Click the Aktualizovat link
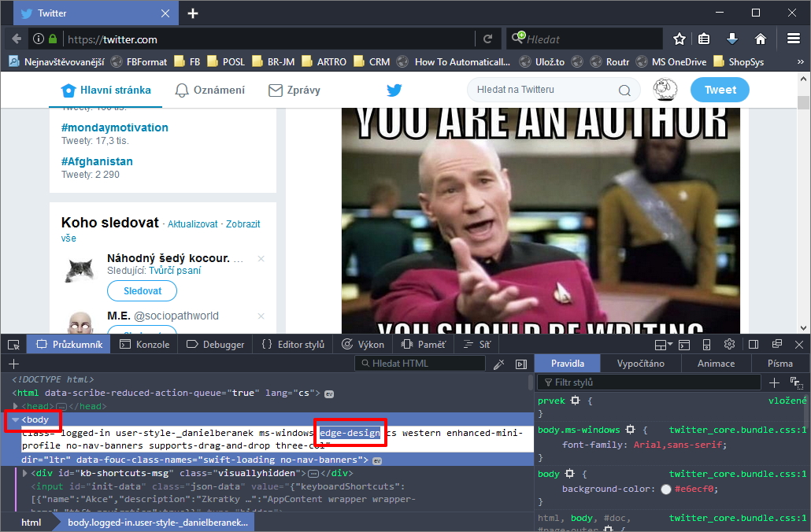The height and width of the screenshot is (532, 811). (x=192, y=224)
